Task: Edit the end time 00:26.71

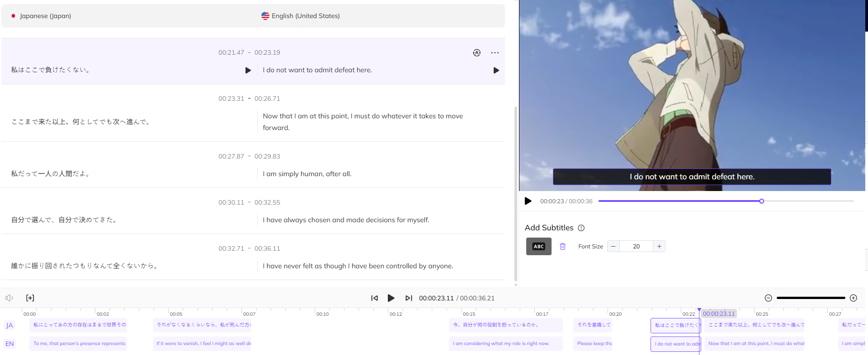Action: coord(267,98)
